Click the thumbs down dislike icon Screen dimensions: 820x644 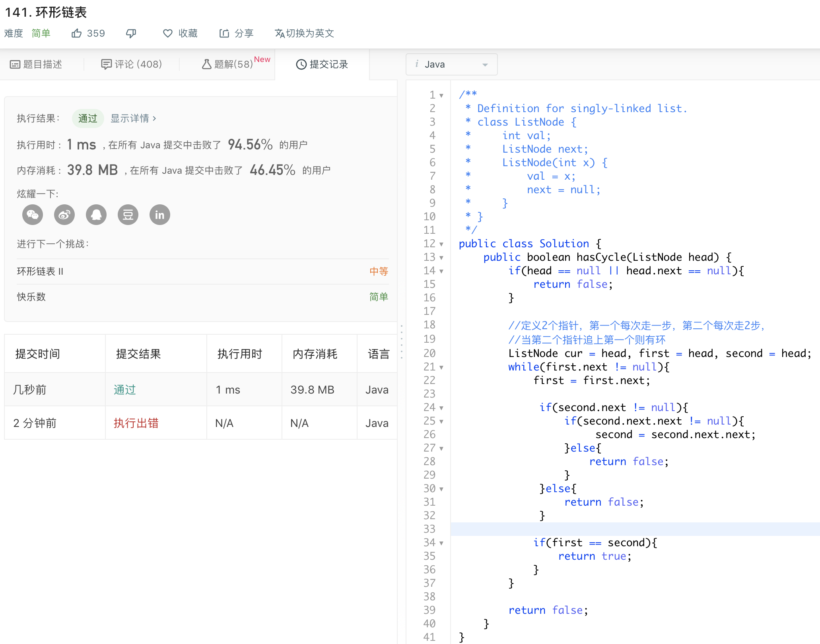(131, 33)
